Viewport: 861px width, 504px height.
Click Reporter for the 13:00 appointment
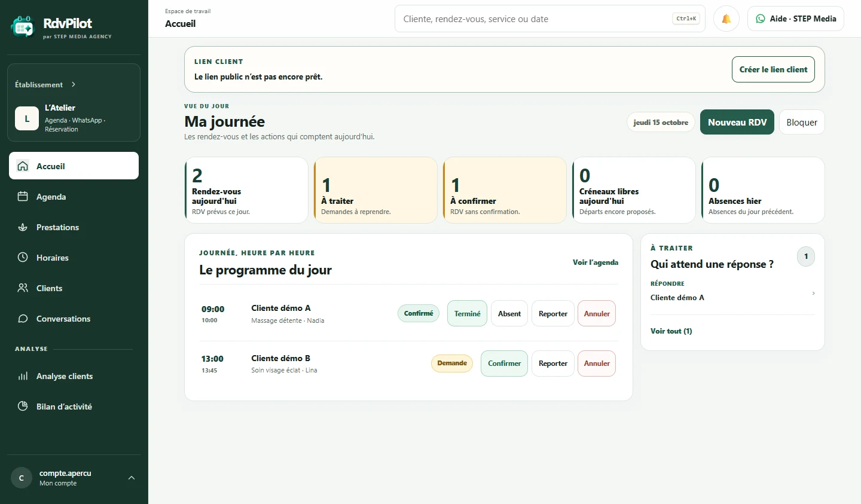pyautogui.click(x=553, y=364)
